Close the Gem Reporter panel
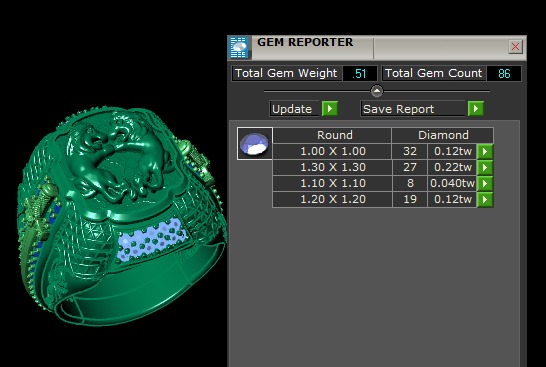 (x=515, y=47)
